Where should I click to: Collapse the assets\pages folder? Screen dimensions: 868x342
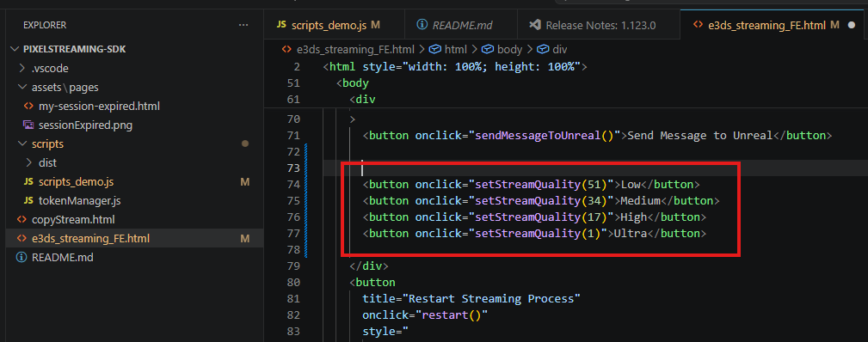pos(22,88)
